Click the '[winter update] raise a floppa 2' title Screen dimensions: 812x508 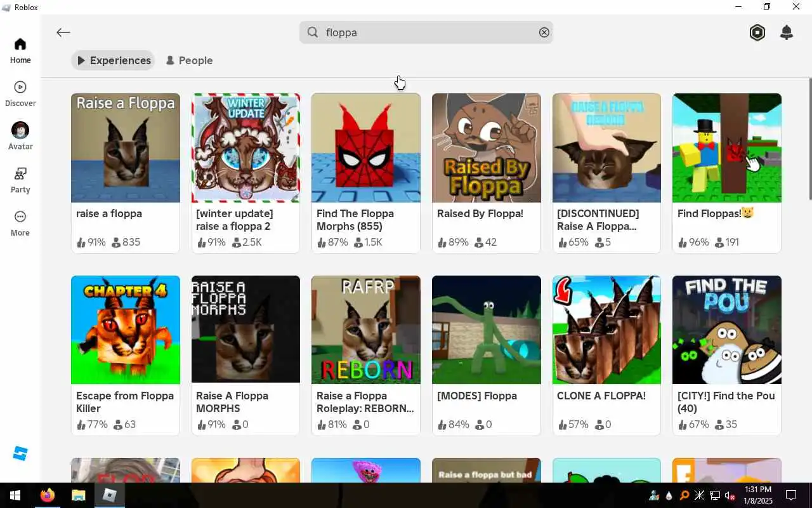tap(235, 220)
